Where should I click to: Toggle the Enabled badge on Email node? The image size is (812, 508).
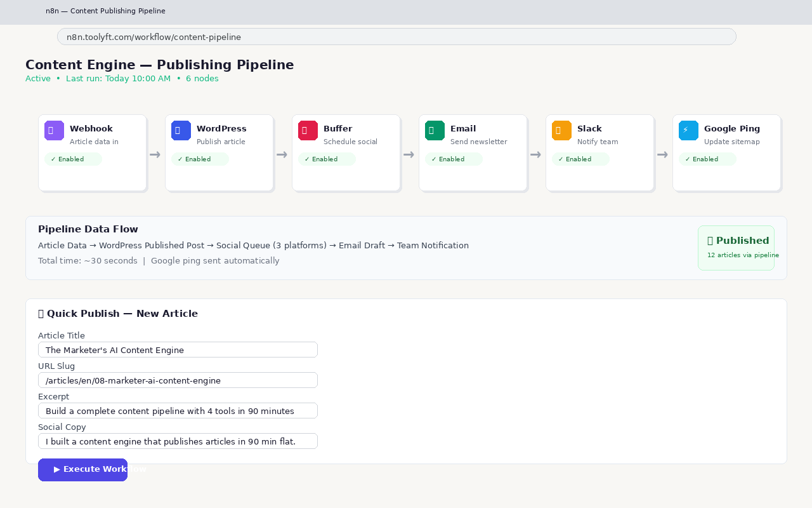tap(454, 159)
